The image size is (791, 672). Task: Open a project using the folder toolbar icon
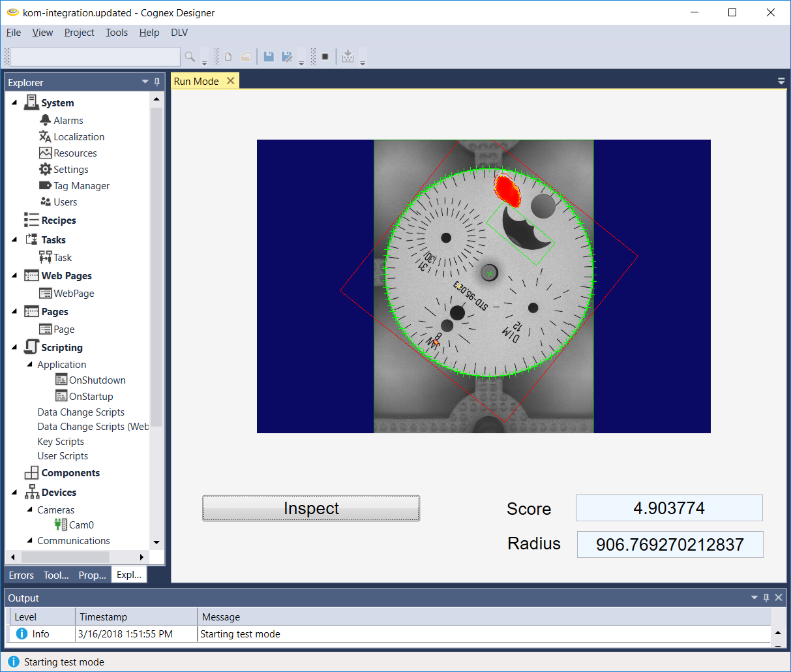click(x=246, y=57)
